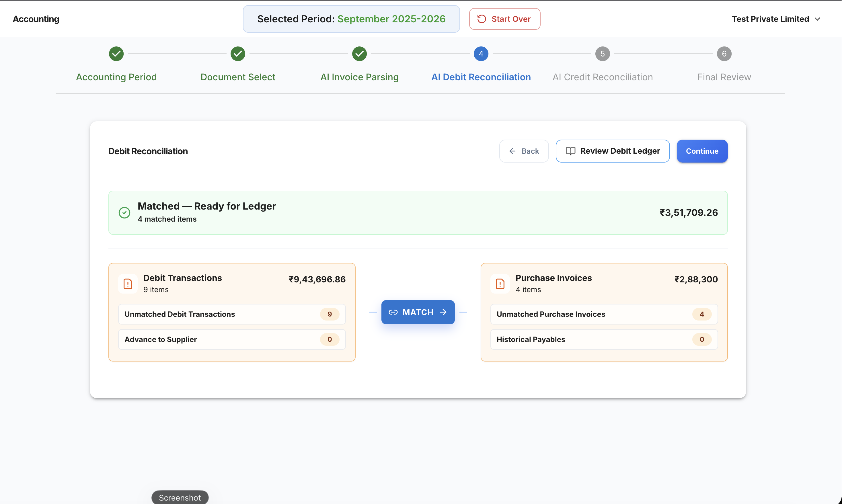
Task: Select step 5 circle in the progress stepper
Action: click(x=603, y=54)
